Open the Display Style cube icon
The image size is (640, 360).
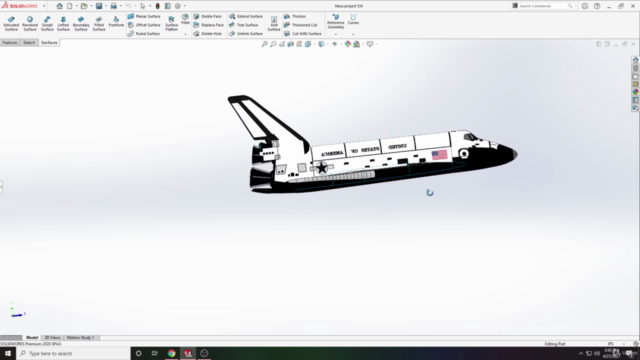pyautogui.click(x=321, y=44)
